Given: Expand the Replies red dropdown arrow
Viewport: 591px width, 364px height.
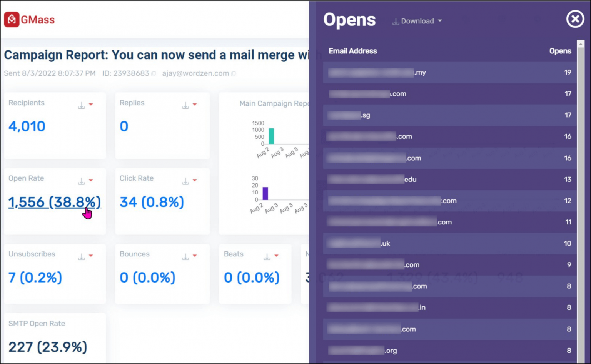Looking at the screenshot, I should [195, 105].
